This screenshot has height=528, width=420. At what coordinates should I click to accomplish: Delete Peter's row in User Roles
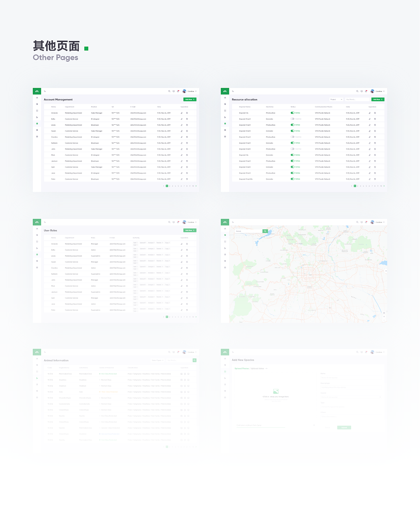(x=187, y=310)
